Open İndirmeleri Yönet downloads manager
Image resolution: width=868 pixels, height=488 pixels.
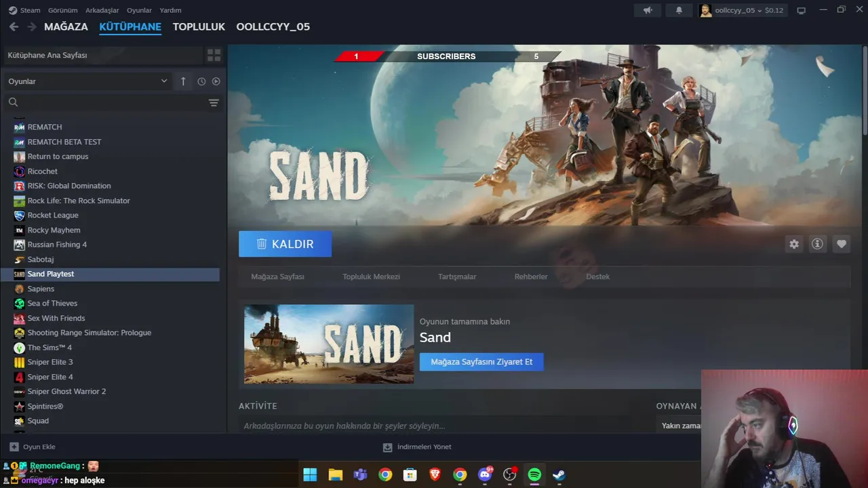coord(417,447)
